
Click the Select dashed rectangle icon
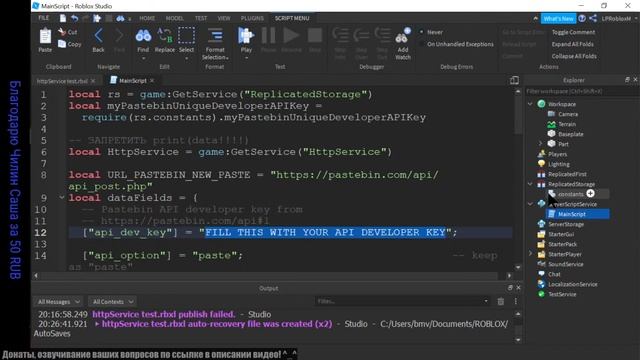186,36
